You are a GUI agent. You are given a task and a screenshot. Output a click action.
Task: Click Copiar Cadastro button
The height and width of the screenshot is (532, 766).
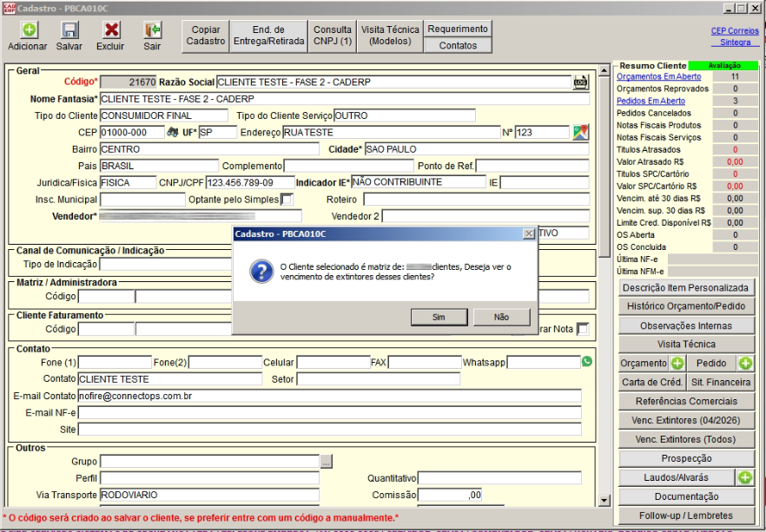[x=205, y=36]
